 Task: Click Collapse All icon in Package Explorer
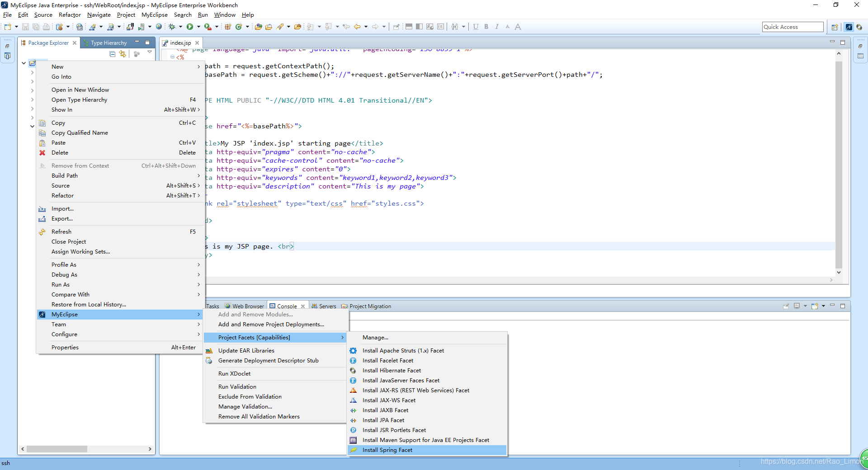113,54
